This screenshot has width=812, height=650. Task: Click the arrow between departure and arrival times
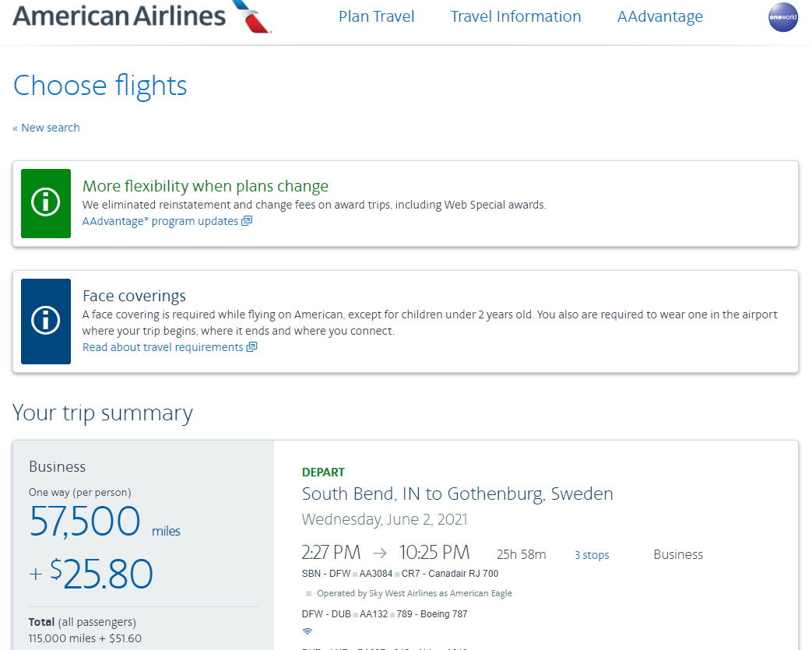tap(380, 553)
